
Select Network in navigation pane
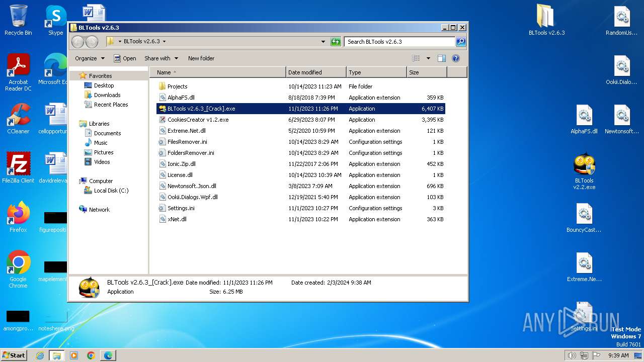coord(99,210)
